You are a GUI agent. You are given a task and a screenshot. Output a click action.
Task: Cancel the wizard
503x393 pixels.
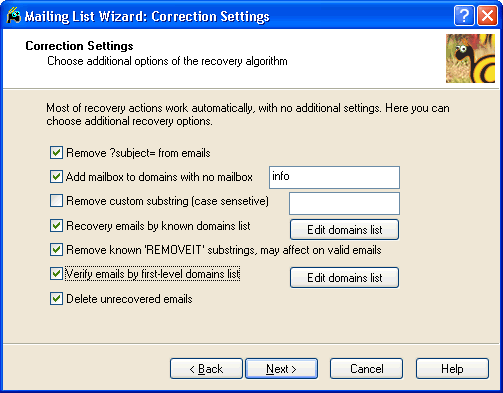click(367, 369)
